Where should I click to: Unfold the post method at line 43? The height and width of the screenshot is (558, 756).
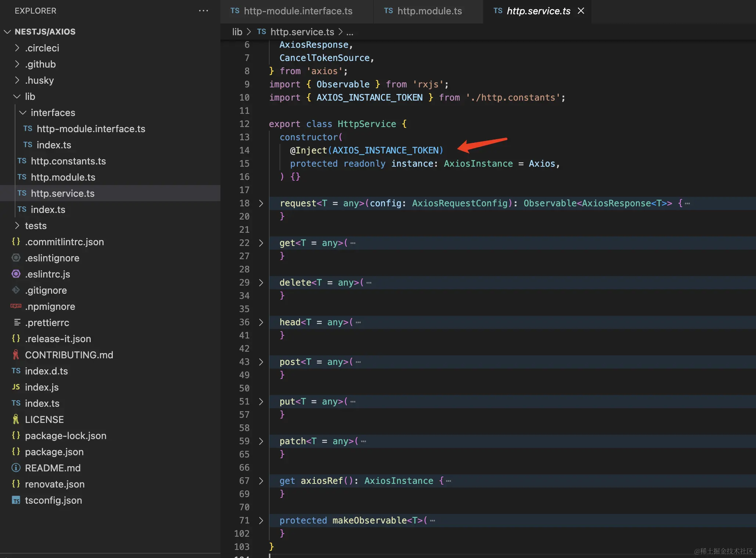pyautogui.click(x=261, y=362)
